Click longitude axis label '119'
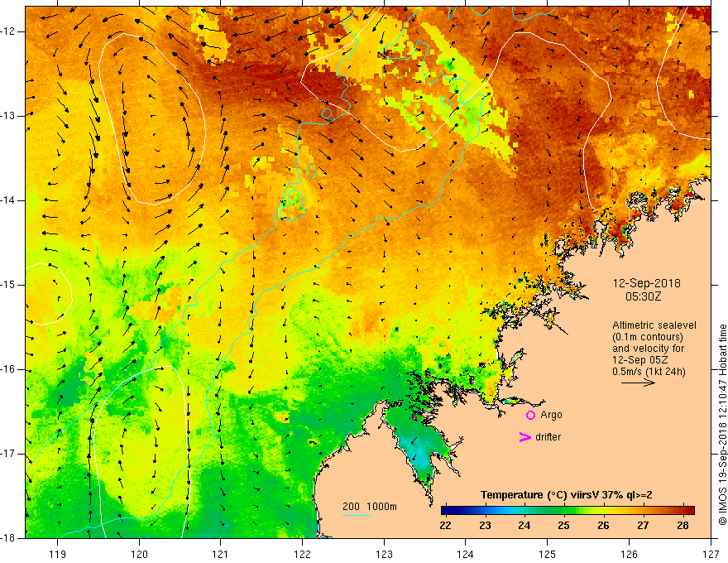 58,554
